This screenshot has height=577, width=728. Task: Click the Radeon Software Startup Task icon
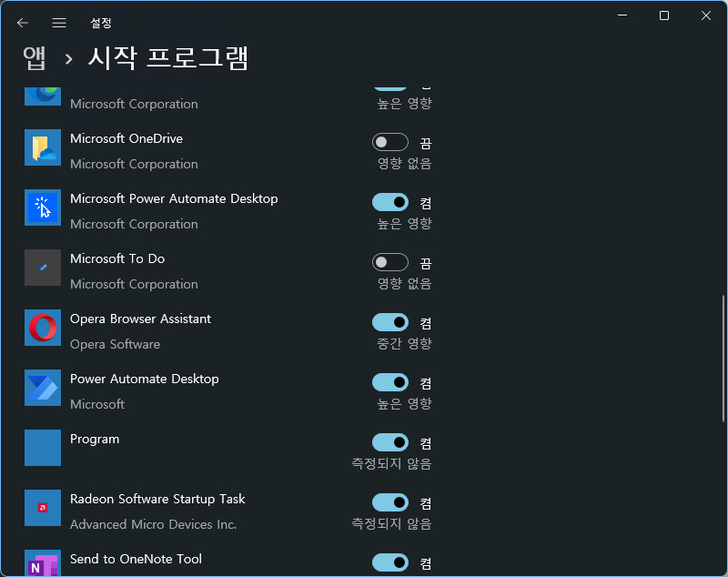coord(43,508)
